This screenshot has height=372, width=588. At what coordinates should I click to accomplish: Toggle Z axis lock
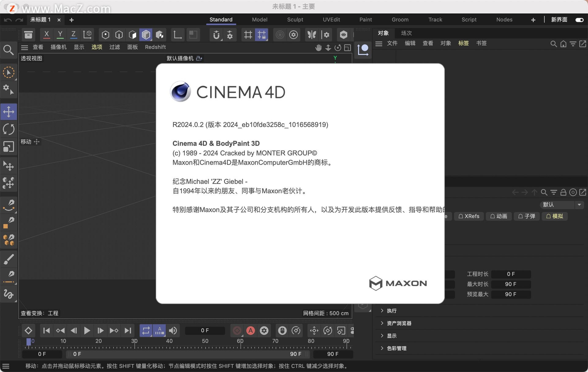(73, 35)
